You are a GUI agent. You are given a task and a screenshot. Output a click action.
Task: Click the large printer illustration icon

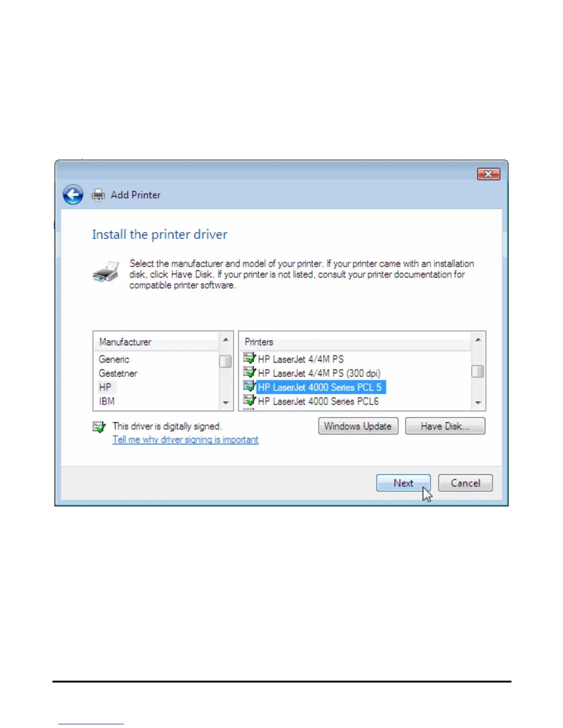[x=106, y=271]
